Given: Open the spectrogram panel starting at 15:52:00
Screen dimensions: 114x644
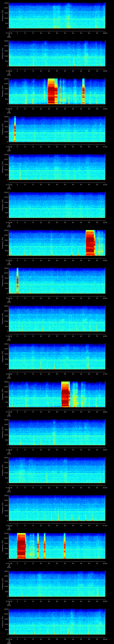Looking at the screenshot, I should (57, 584).
